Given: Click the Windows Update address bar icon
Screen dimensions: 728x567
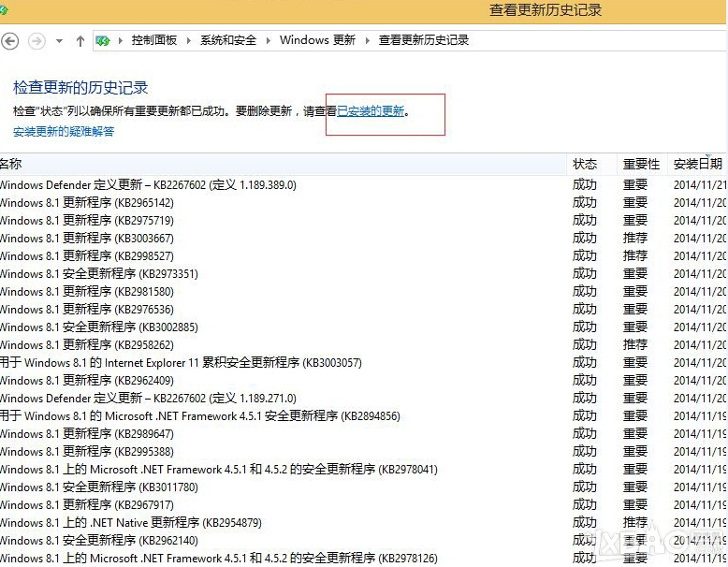Looking at the screenshot, I should pyautogui.click(x=102, y=41).
